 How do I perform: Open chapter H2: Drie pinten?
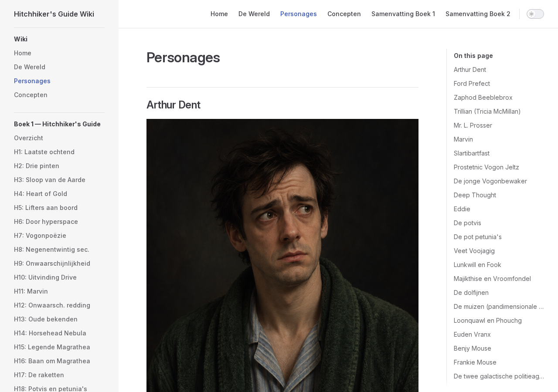37,166
